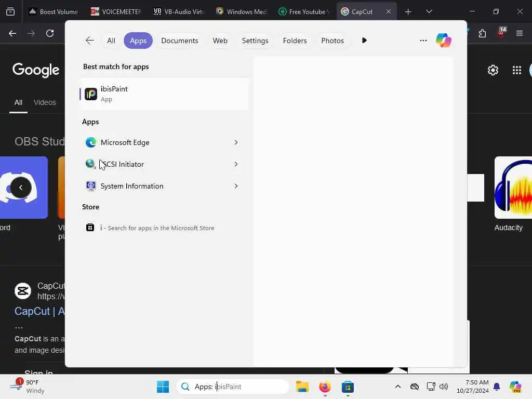The height and width of the screenshot is (399, 532).
Task: Switch to Windows Media browser tab
Action: tap(241, 11)
